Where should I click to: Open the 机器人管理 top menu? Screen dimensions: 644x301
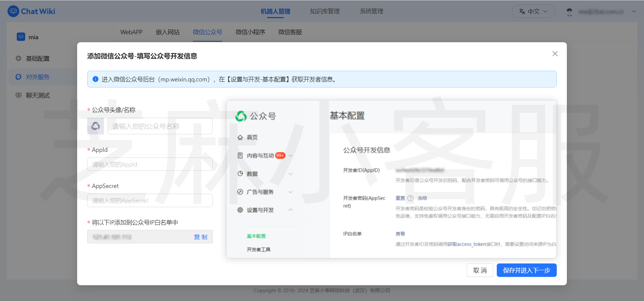[x=275, y=11]
